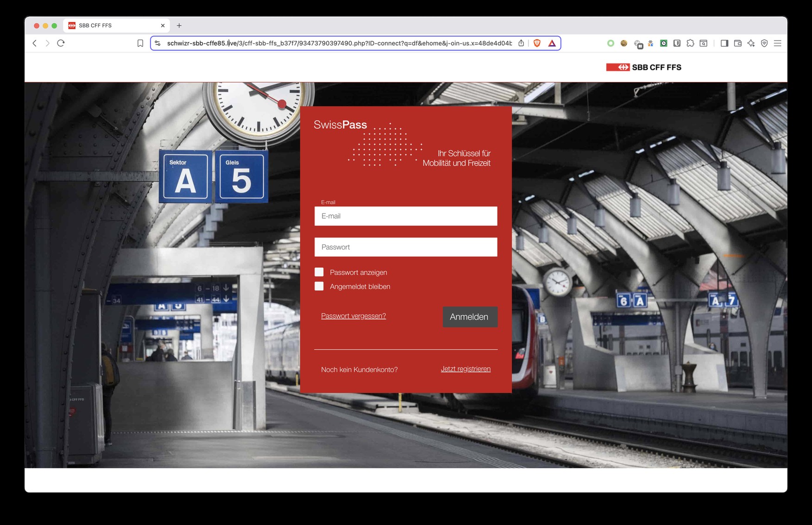Viewport: 812px width, 525px height.
Task: Enable Passwort anzeigen checkbox
Action: pyautogui.click(x=319, y=272)
